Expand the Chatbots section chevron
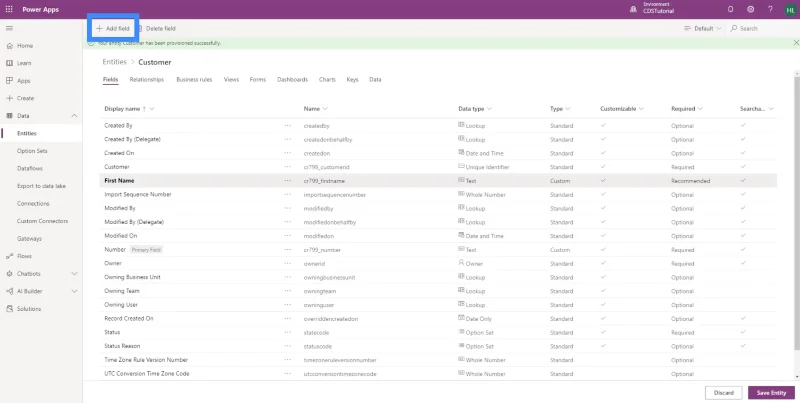The image size is (800, 403). click(x=74, y=274)
